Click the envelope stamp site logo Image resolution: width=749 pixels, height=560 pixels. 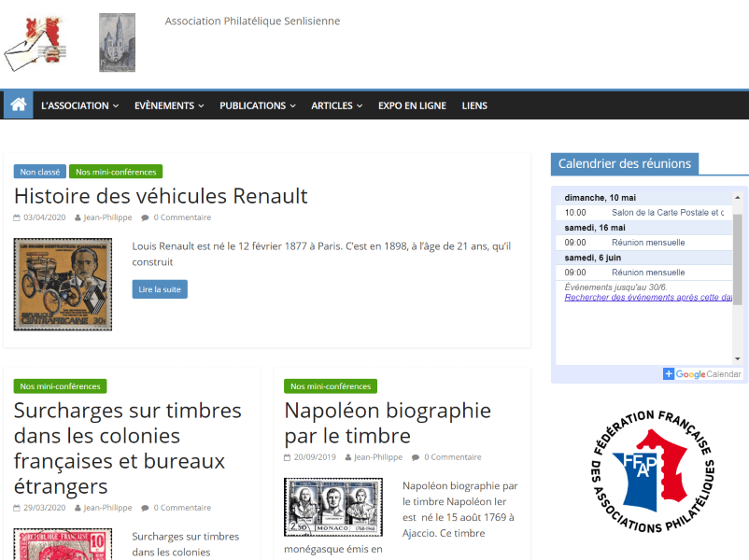click(x=35, y=44)
